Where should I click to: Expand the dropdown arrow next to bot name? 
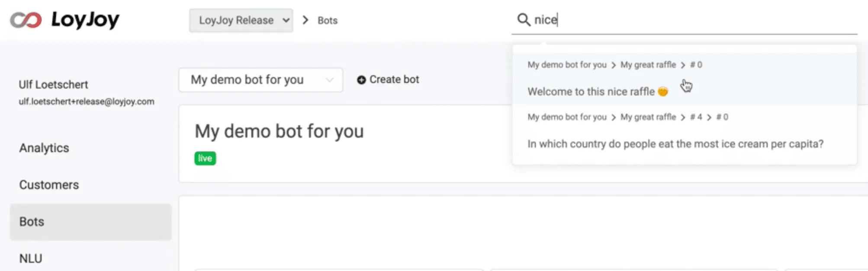pos(330,80)
